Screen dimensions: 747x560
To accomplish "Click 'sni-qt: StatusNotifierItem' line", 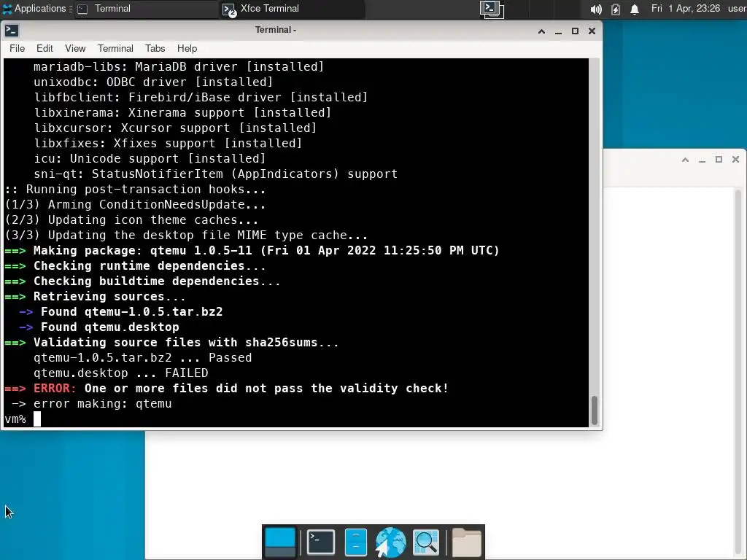I will (215, 174).
